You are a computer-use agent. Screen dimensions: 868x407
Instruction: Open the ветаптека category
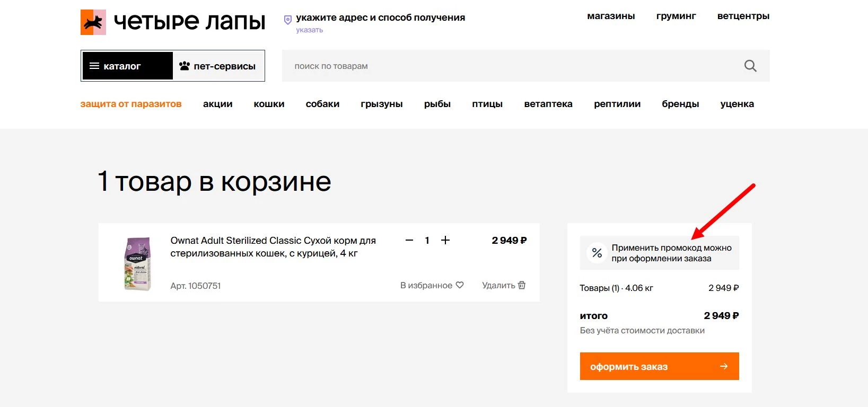click(x=548, y=104)
